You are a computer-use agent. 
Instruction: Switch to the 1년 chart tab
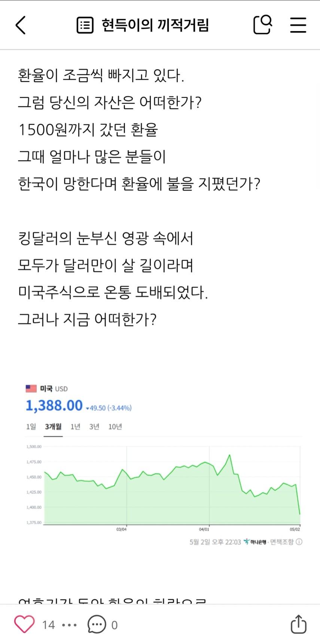pyautogui.click(x=75, y=426)
